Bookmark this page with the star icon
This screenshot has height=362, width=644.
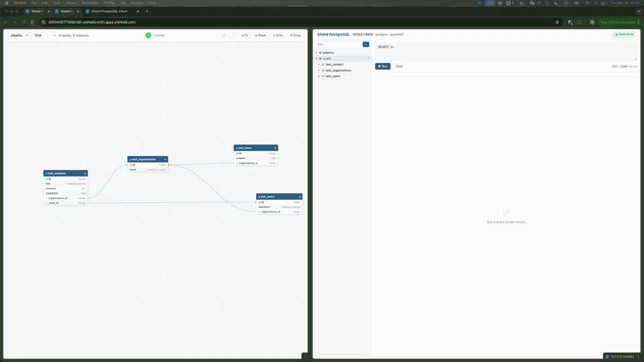click(557, 22)
